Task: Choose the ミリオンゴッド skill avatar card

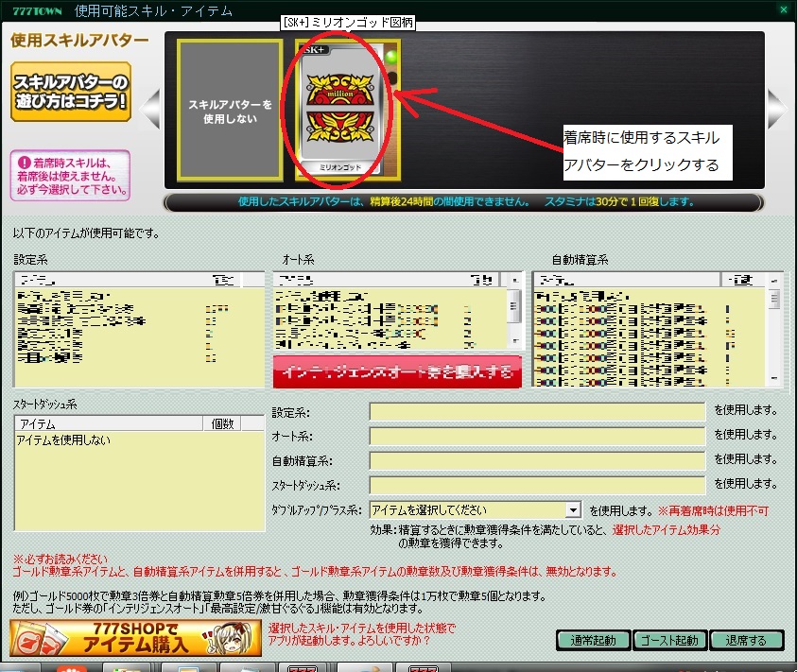Action: click(347, 111)
